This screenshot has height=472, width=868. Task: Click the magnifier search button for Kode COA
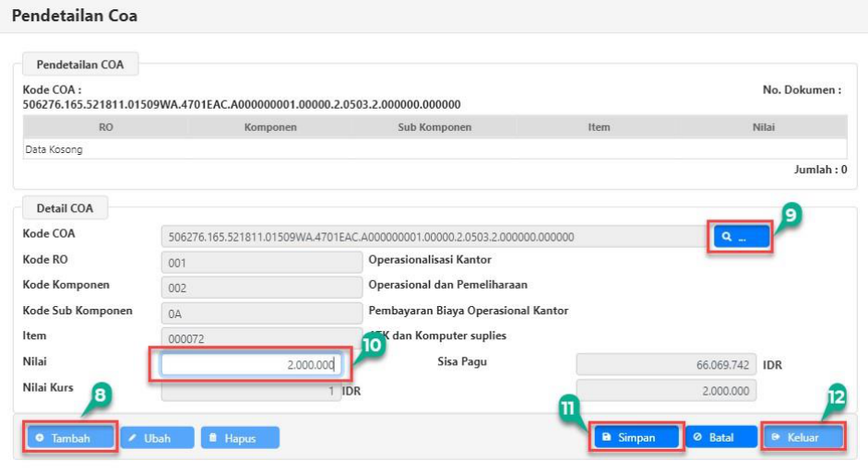[x=741, y=238]
